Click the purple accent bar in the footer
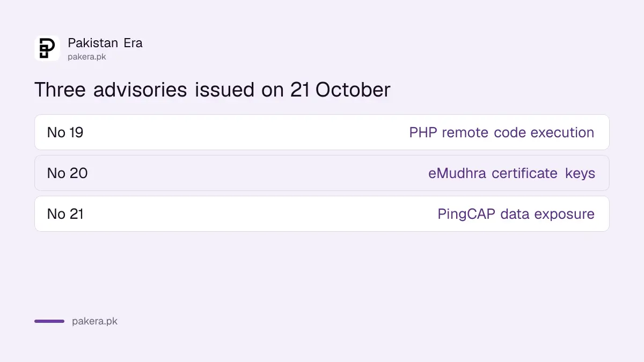Viewport: 644px width, 362px height. pyautogui.click(x=49, y=321)
